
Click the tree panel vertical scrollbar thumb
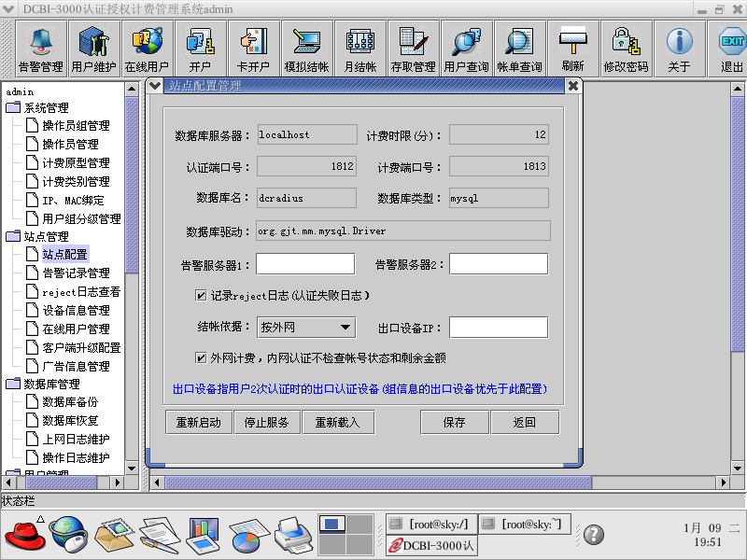coord(132,185)
